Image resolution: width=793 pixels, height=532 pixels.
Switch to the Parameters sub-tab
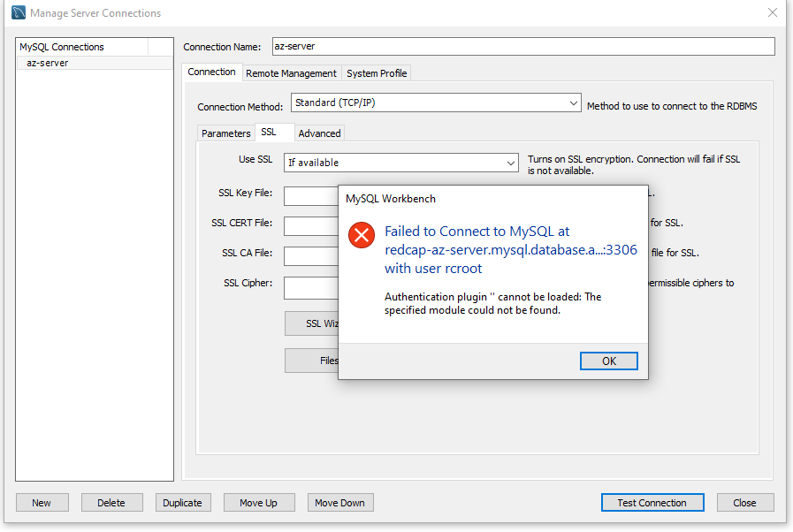(225, 133)
